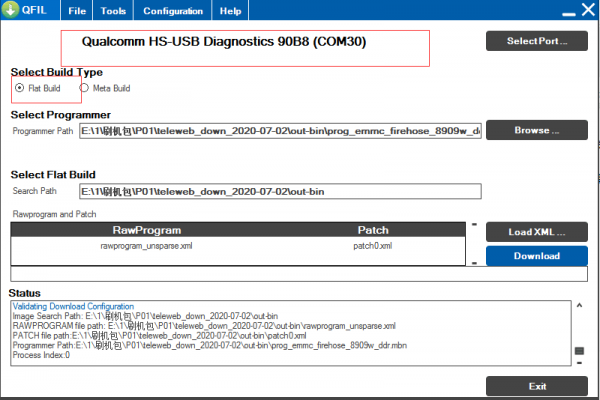
Task: Minimize the QFIL window
Action: click(x=569, y=14)
